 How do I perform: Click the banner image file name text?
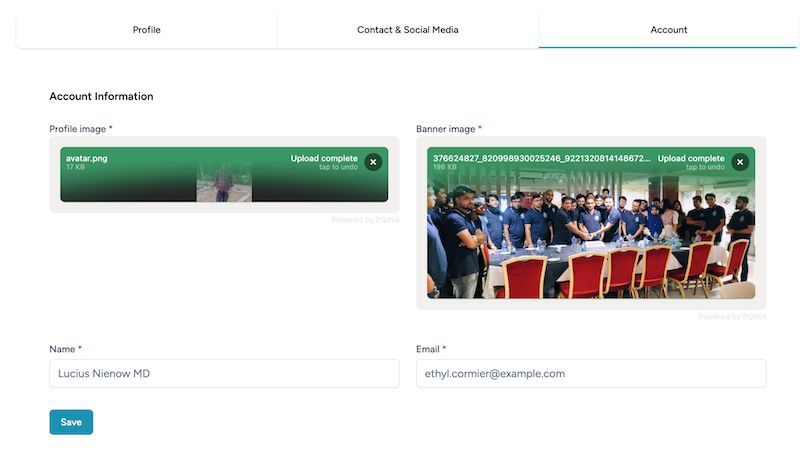coord(541,158)
